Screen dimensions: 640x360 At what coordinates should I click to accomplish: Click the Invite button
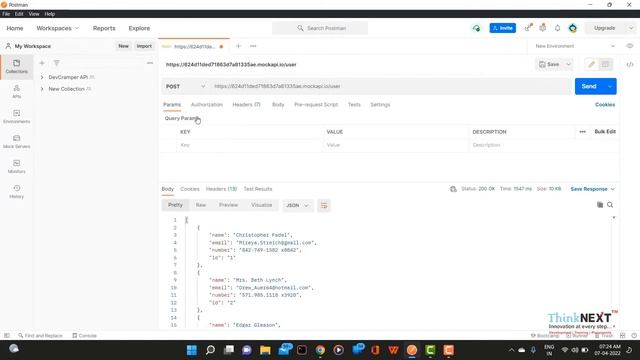pyautogui.click(x=502, y=28)
